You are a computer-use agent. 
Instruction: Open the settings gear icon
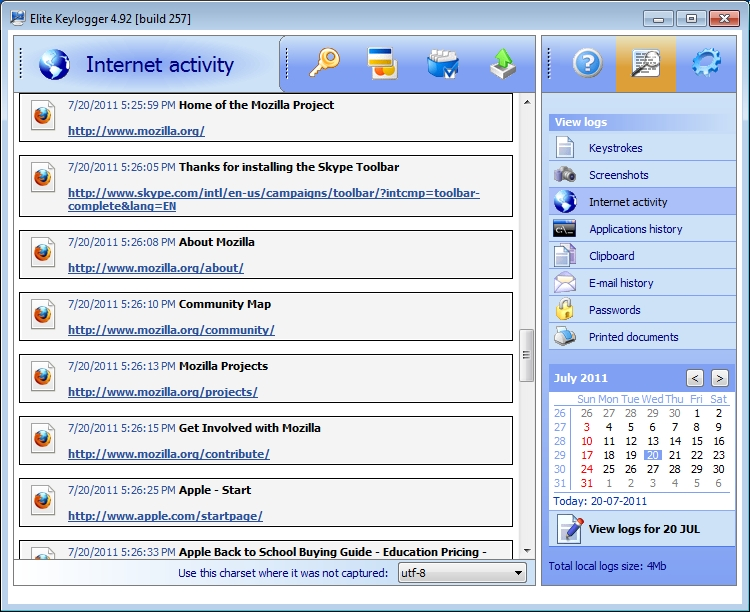tap(706, 63)
